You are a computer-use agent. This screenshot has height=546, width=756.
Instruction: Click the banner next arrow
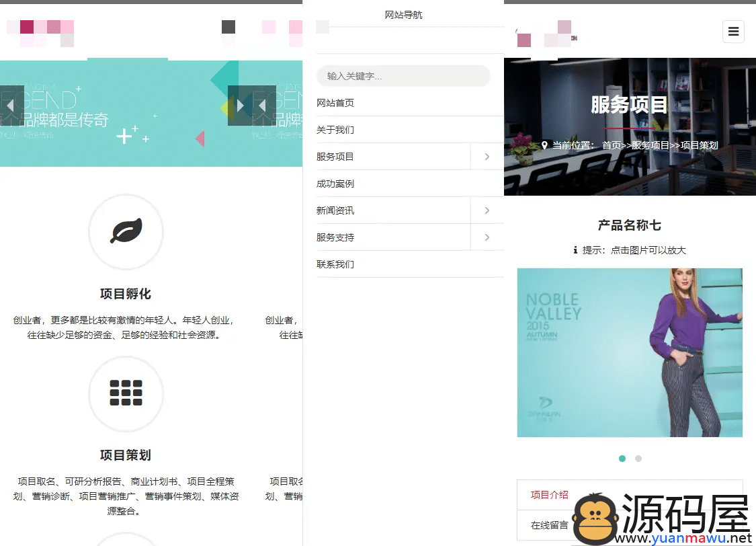pyautogui.click(x=239, y=106)
